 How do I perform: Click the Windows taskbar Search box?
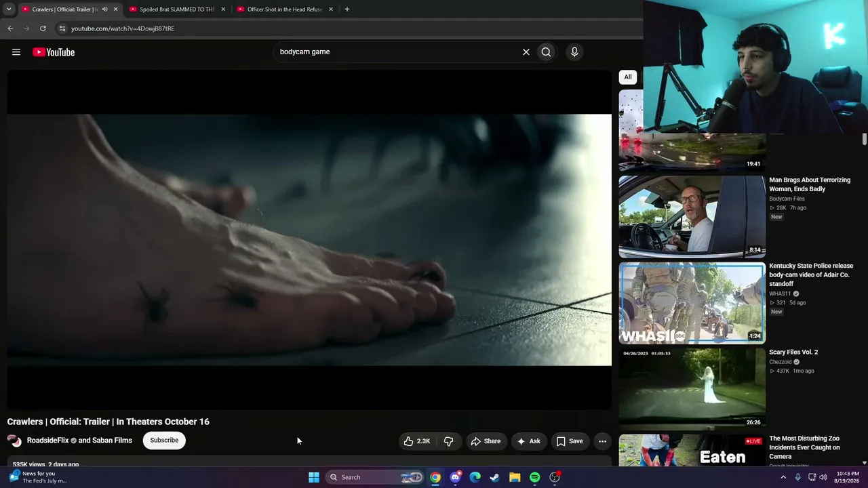pyautogui.click(x=374, y=477)
